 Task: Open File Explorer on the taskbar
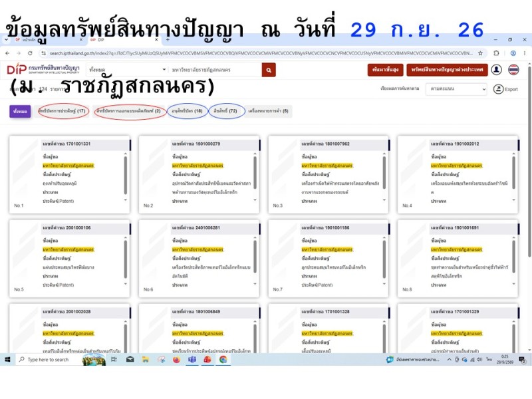pyautogui.click(x=146, y=359)
